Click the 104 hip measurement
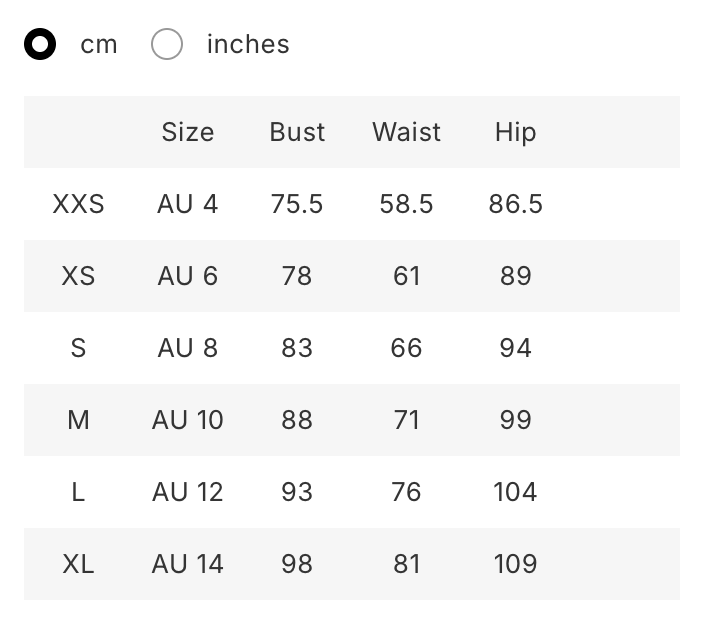 click(x=515, y=492)
